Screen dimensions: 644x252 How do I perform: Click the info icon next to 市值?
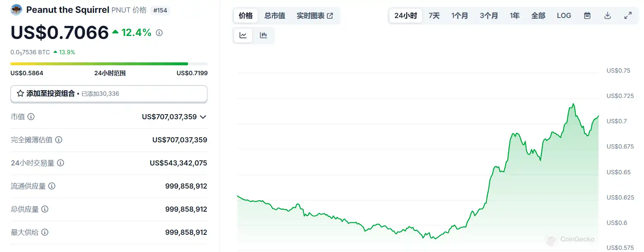point(31,117)
